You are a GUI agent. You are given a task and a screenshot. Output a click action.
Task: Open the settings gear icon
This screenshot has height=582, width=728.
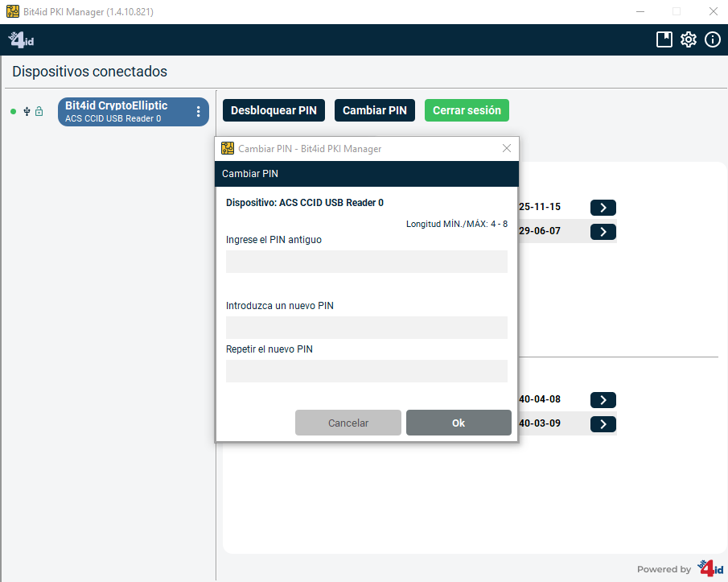click(688, 39)
